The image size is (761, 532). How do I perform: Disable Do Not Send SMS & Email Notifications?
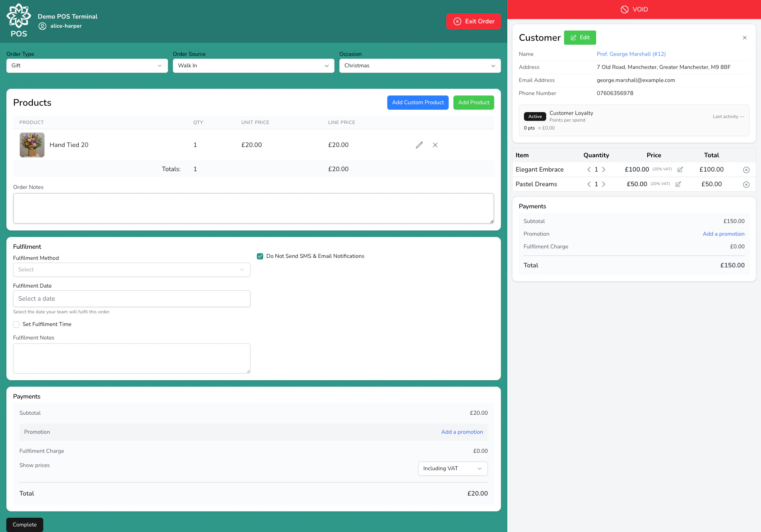(260, 256)
